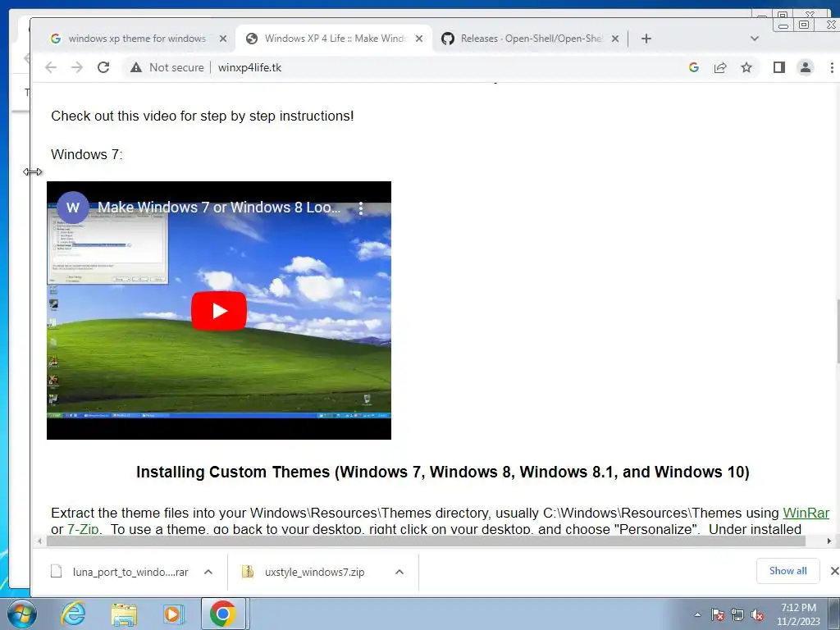Close the Google search tab
Viewport: 840px width, 630px height.
(x=223, y=39)
